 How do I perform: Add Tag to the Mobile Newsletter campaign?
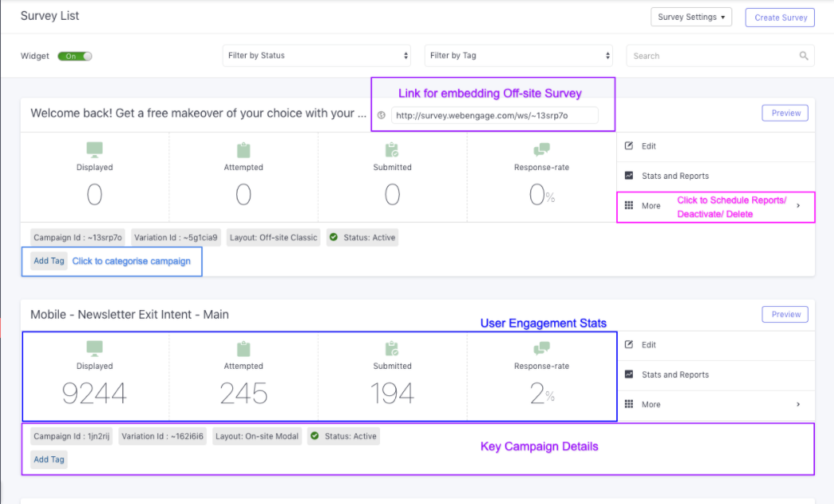(x=49, y=459)
